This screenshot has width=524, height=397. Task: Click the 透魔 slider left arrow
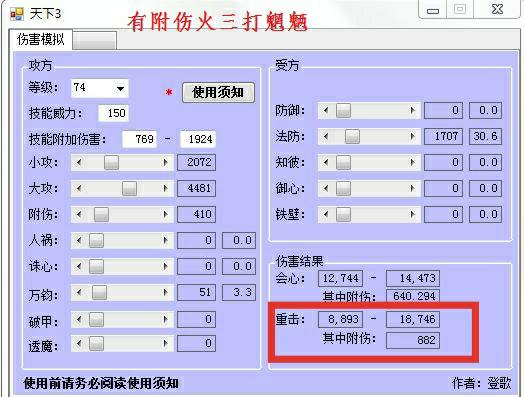tap(79, 343)
